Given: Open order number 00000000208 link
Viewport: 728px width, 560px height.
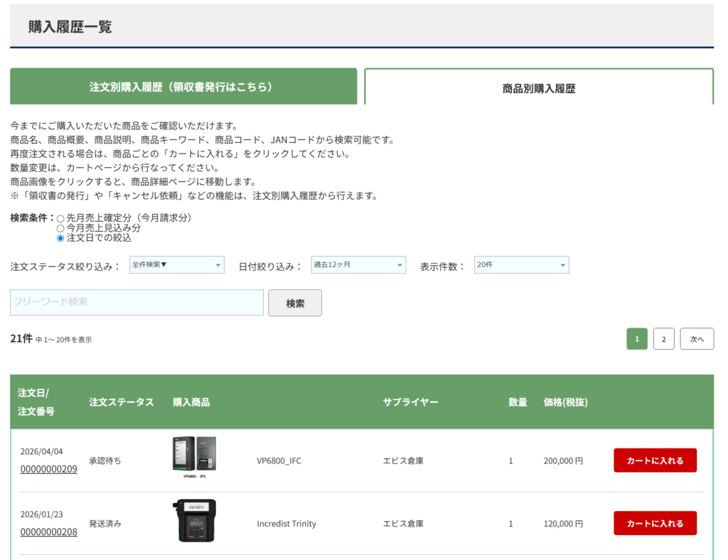Looking at the screenshot, I should tap(48, 532).
